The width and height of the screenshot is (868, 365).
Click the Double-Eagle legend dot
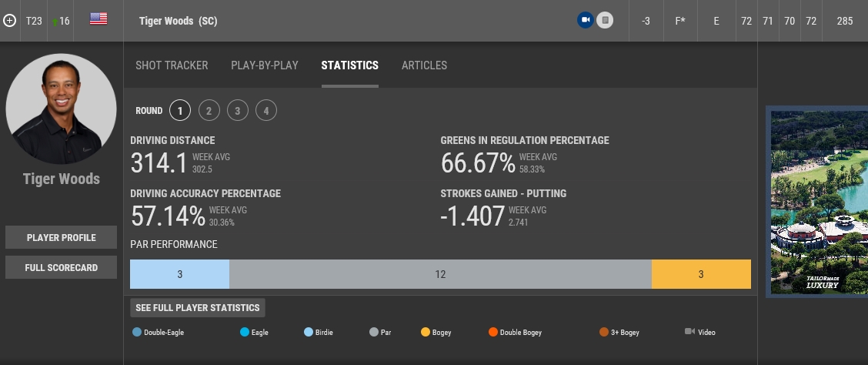137,333
